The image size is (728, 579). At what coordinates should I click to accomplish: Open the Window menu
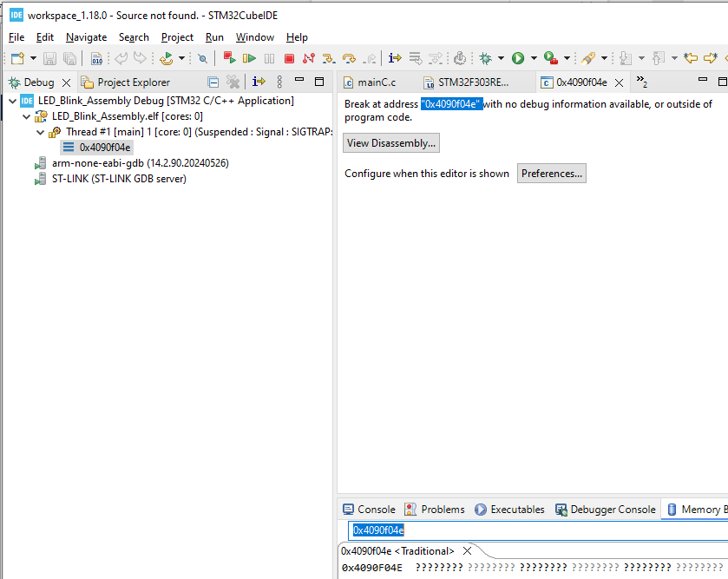[255, 37]
